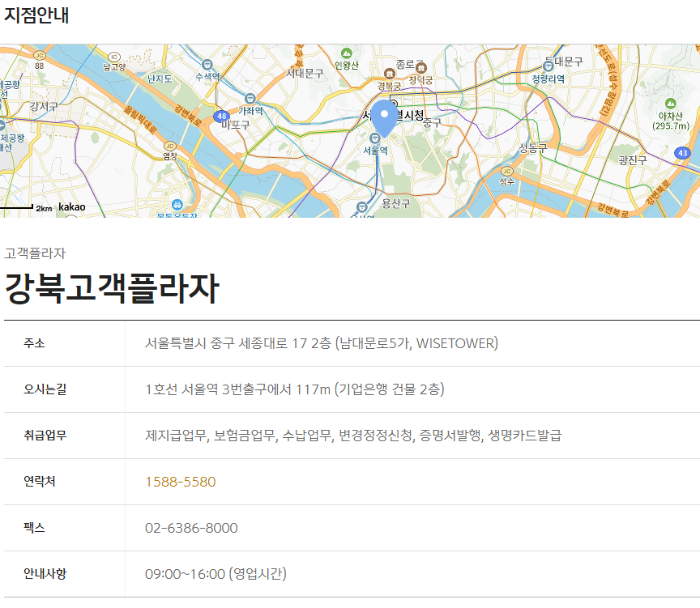700x608 pixels.
Task: Click the 청량리역 station marker icon
Action: point(548,67)
